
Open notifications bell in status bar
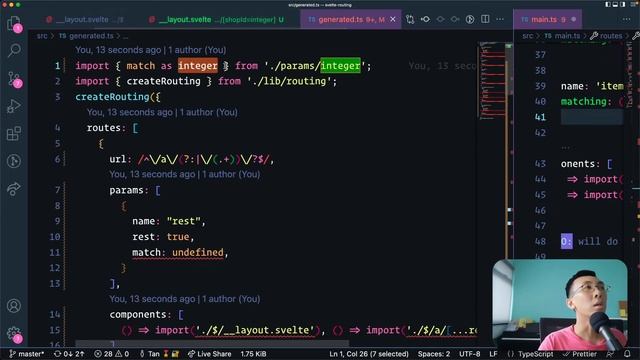pyautogui.click(x=627, y=354)
